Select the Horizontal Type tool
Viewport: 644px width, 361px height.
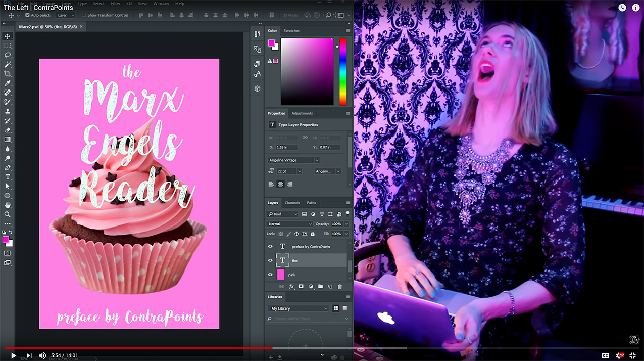tap(8, 177)
